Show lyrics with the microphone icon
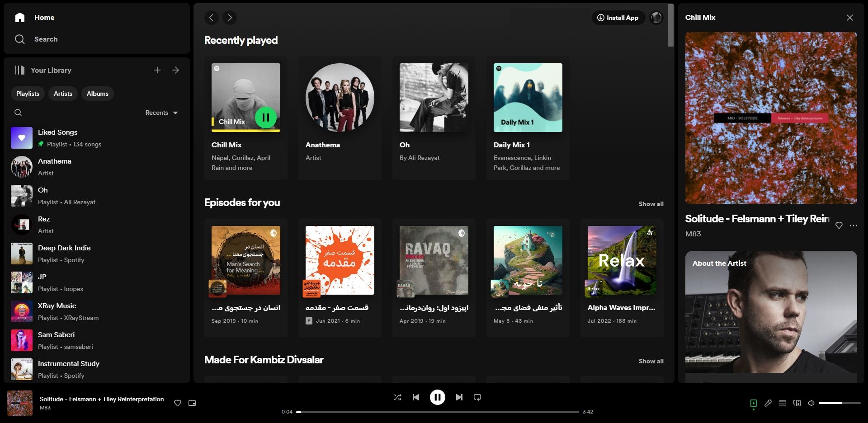This screenshot has height=423, width=868. coord(768,403)
